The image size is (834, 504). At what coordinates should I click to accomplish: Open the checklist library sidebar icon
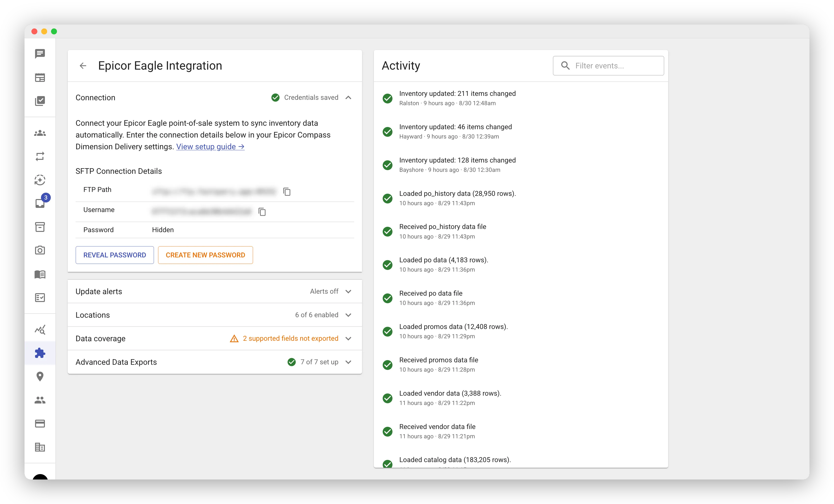coord(40,101)
